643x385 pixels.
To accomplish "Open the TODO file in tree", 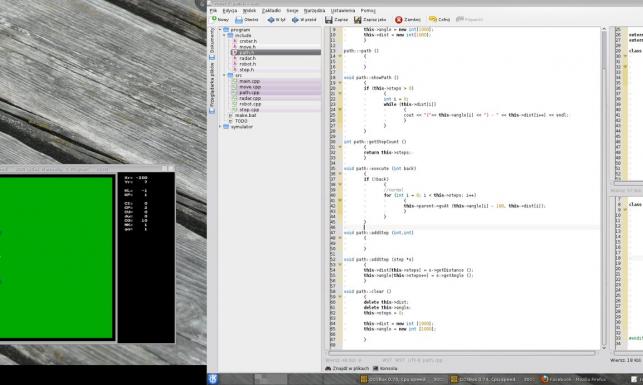I will 241,121.
